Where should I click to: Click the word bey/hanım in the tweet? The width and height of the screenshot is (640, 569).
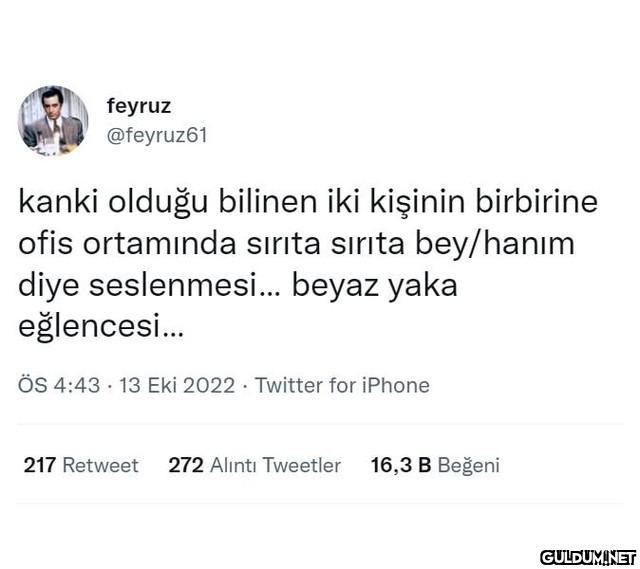[x=495, y=244]
